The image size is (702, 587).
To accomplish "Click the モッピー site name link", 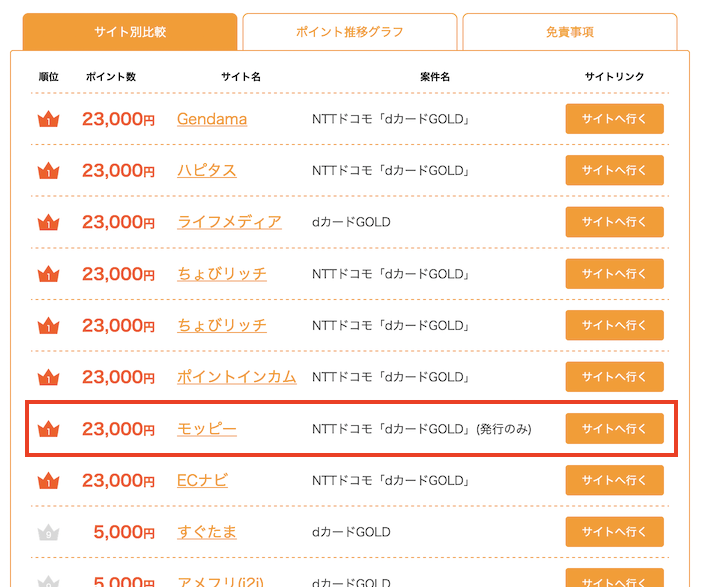I will (x=207, y=429).
